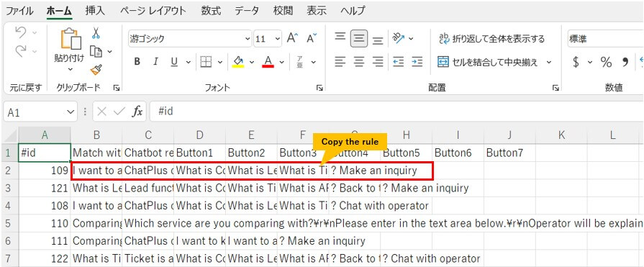This screenshot has width=644, height=267.
Task: Open the font size 11 dropdown
Action: [278, 39]
